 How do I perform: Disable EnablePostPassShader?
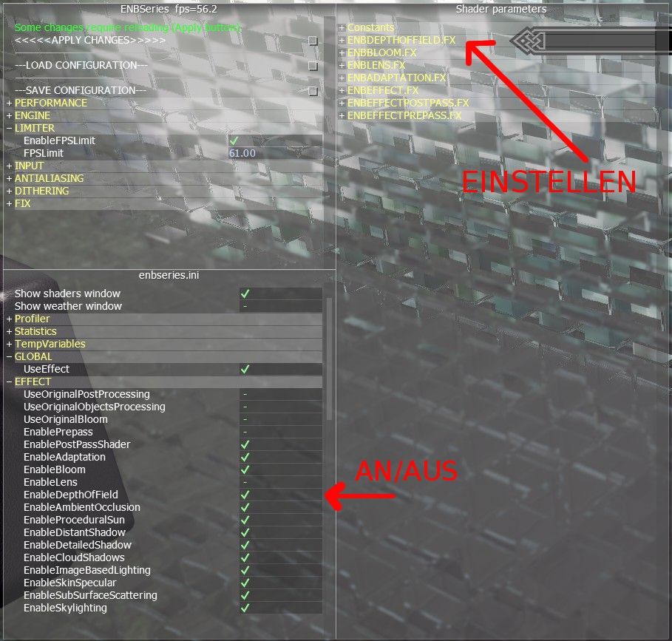click(245, 445)
